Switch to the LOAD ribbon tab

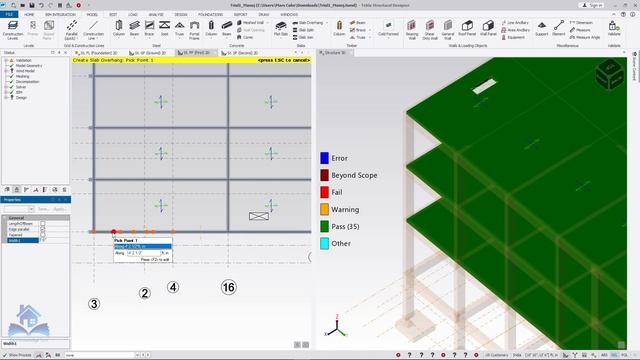[133, 14]
